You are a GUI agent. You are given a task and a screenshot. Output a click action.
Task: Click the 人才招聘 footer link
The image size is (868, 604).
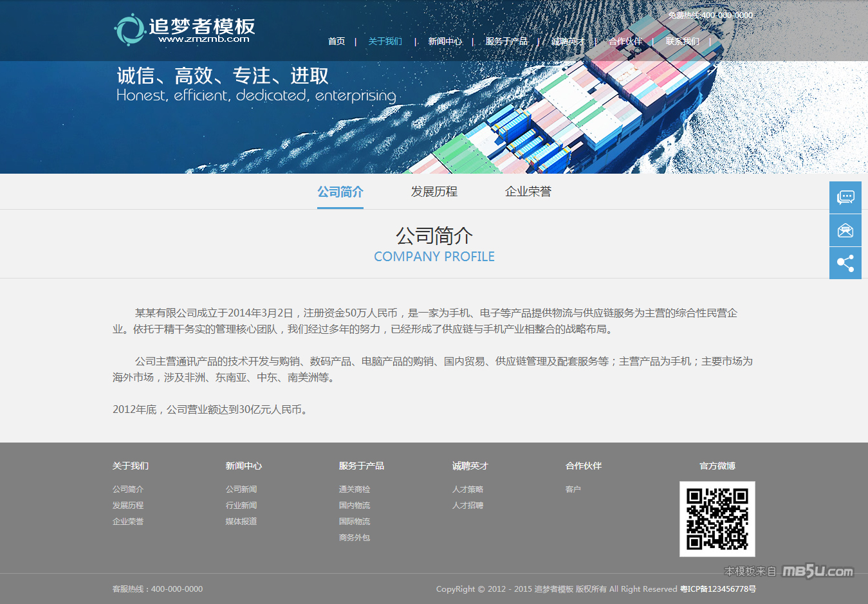[468, 506]
